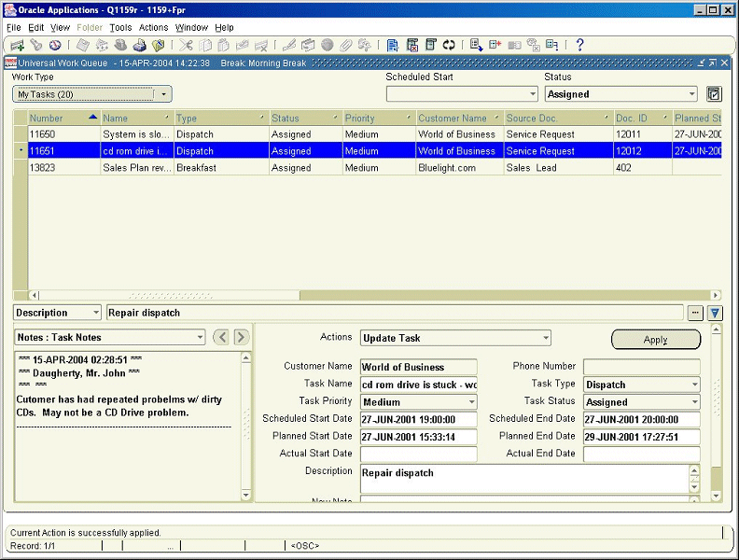Click the filter funnel icon beside Description field
The width and height of the screenshot is (739, 560).
[x=715, y=314]
